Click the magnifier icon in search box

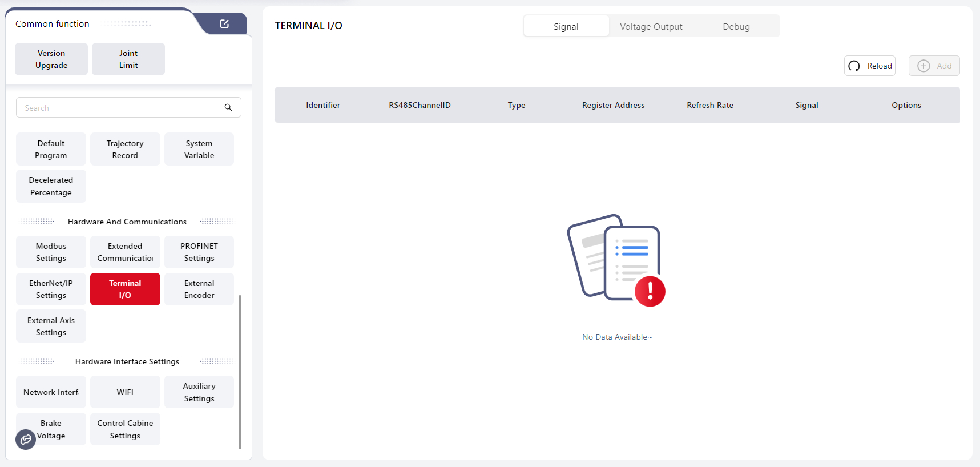(228, 107)
